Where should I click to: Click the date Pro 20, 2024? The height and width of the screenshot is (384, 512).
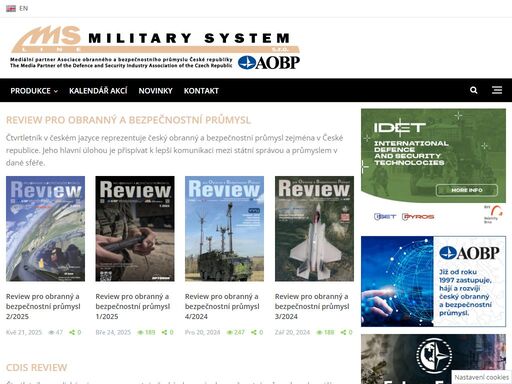[202, 332]
